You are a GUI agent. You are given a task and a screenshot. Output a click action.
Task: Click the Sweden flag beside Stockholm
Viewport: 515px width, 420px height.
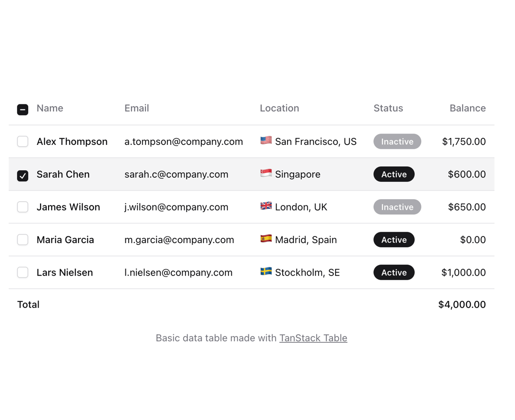266,272
